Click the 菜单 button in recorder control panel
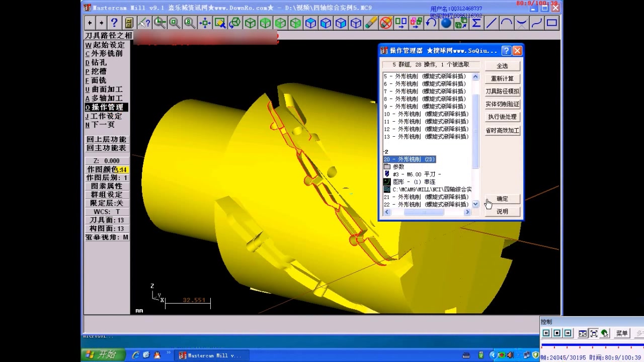The height and width of the screenshot is (362, 644). point(622,333)
